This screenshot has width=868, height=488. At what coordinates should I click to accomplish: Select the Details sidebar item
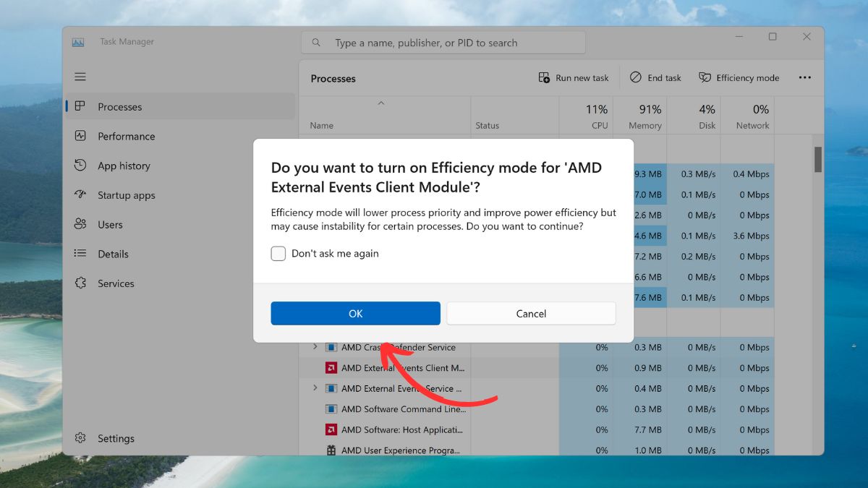(x=113, y=254)
